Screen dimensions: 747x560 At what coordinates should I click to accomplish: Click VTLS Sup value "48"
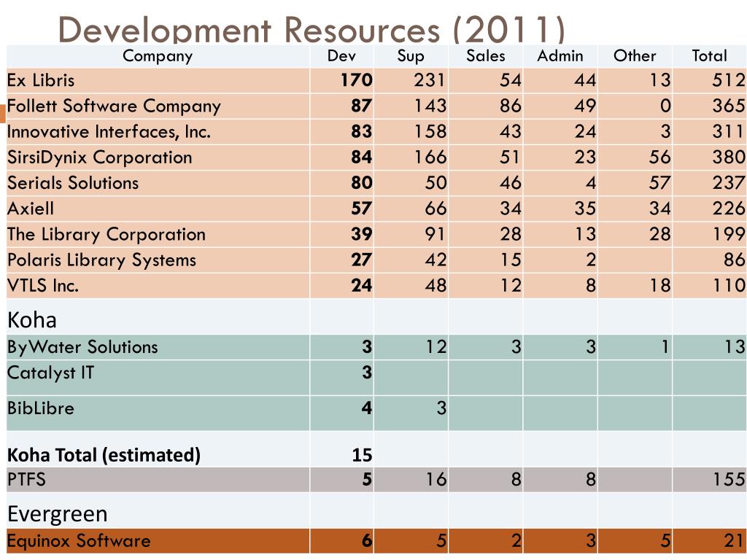click(x=436, y=286)
